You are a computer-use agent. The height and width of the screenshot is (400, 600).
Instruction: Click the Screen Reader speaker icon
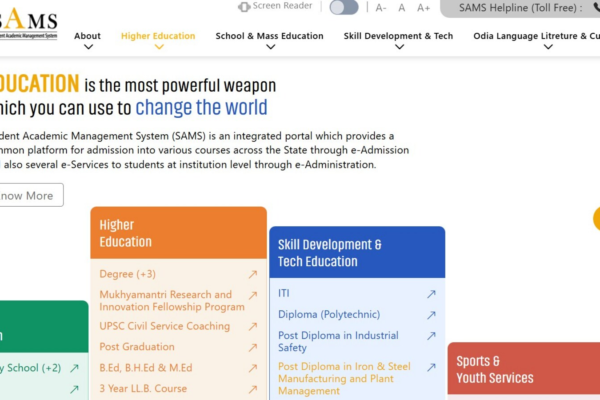point(244,7)
